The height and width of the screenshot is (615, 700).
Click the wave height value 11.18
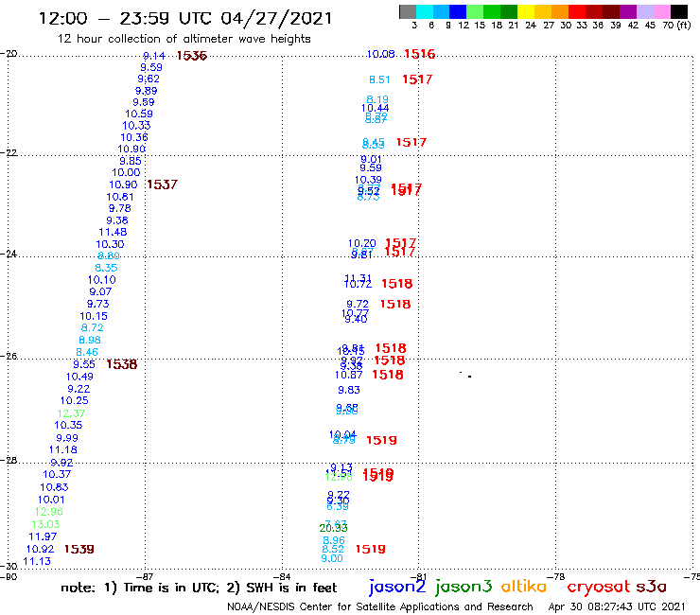(x=63, y=449)
